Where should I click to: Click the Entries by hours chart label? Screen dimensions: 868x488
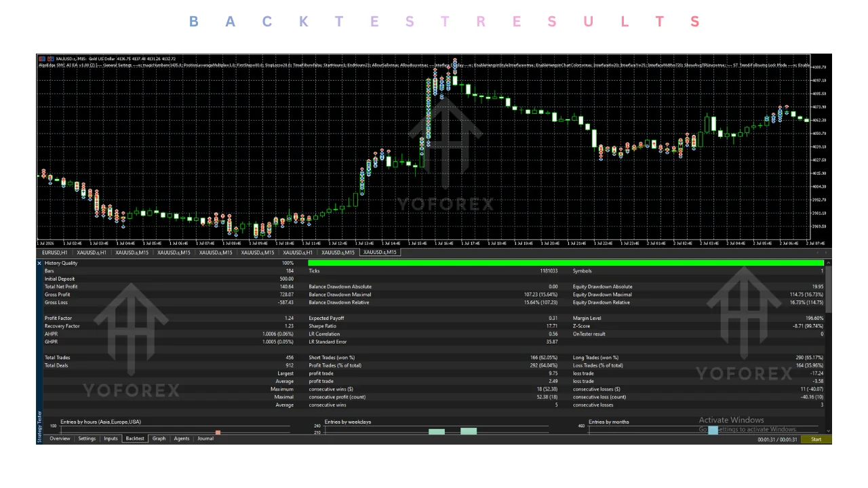point(100,422)
